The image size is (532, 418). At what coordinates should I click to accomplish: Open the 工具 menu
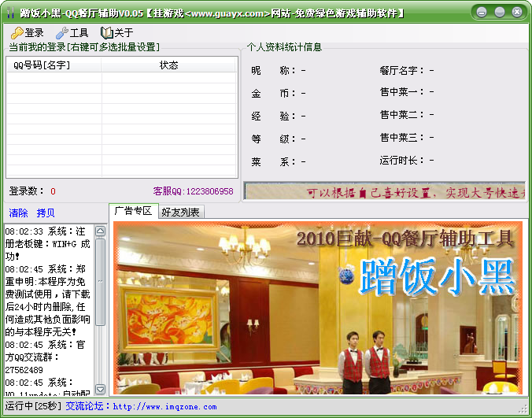tap(72, 33)
